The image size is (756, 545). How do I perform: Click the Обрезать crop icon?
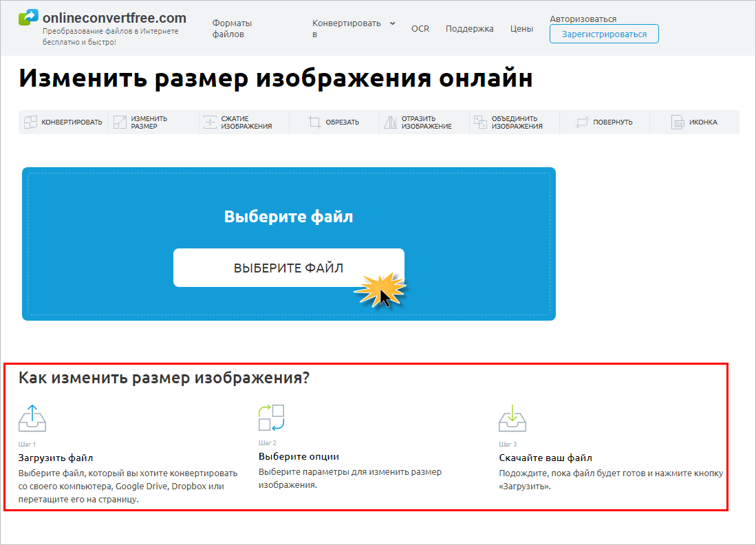pyautogui.click(x=314, y=122)
